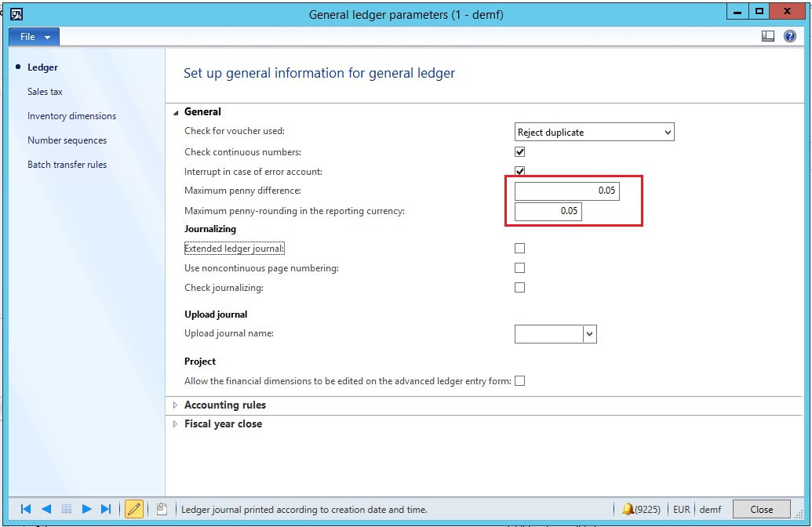Image resolution: width=812 pixels, height=527 pixels.
Task: Open the File menu
Action: tap(34, 37)
